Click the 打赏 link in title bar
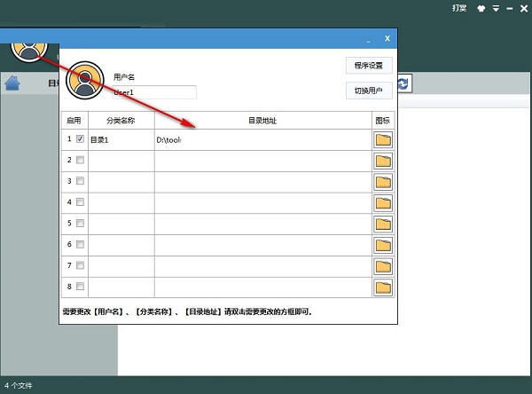The height and width of the screenshot is (394, 532). 459,8
